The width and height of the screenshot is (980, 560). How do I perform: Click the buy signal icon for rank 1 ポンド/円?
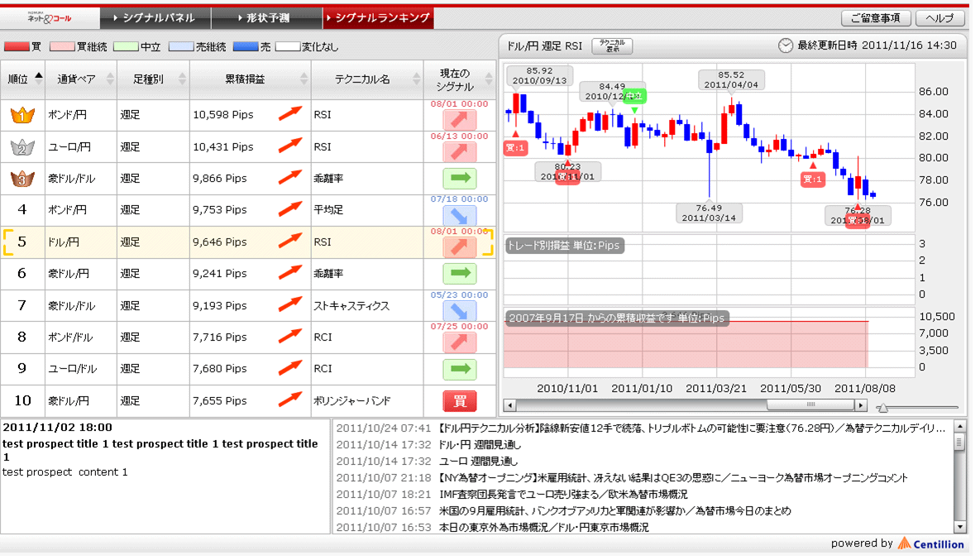pos(460,120)
